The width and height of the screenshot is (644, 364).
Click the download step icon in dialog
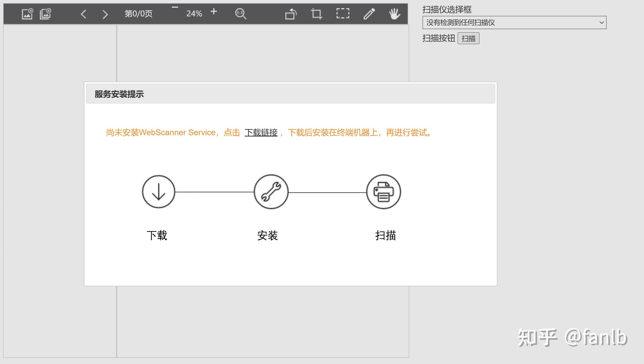pyautogui.click(x=158, y=192)
